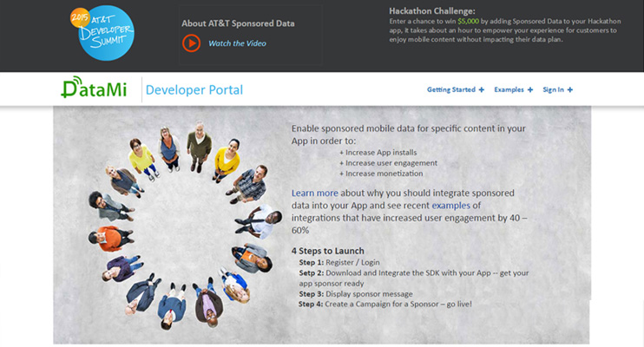The height and width of the screenshot is (347, 644).
Task: Click the circle of people image
Action: point(180,226)
